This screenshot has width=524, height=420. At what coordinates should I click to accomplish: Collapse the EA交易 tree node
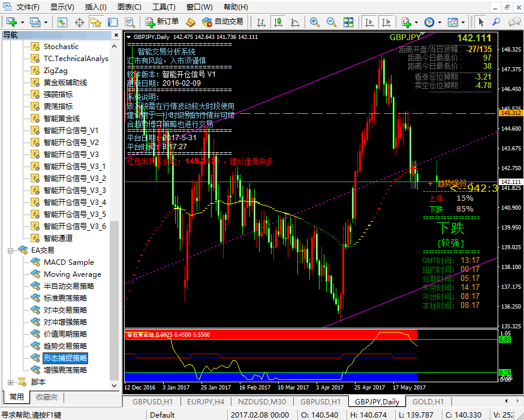coord(10,250)
